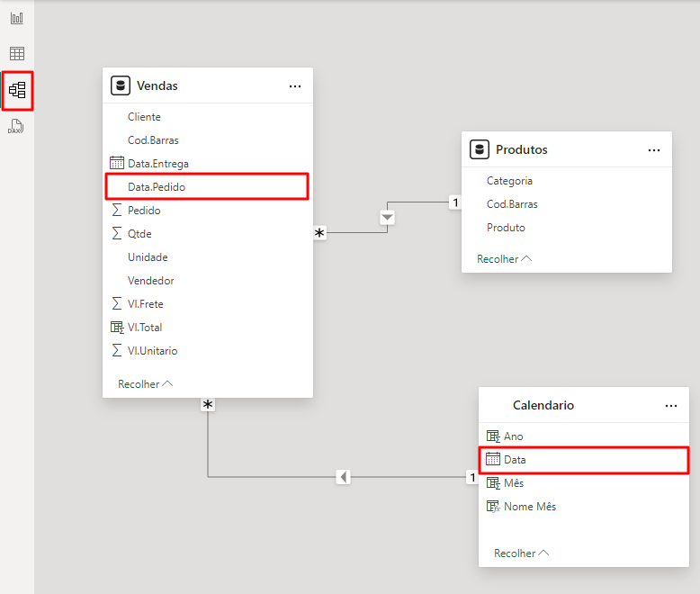The height and width of the screenshot is (594, 700).
Task: Select the Categoria field in Produtos
Action: [509, 181]
